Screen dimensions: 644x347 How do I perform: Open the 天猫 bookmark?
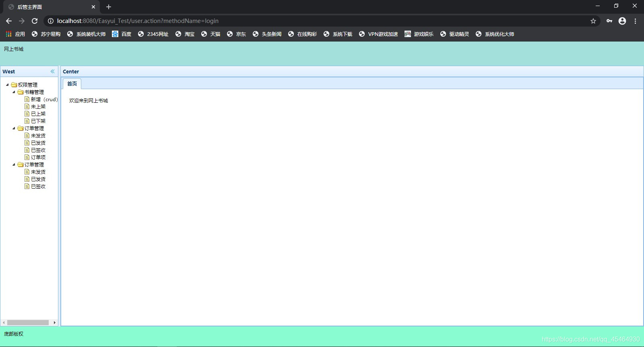(211, 34)
